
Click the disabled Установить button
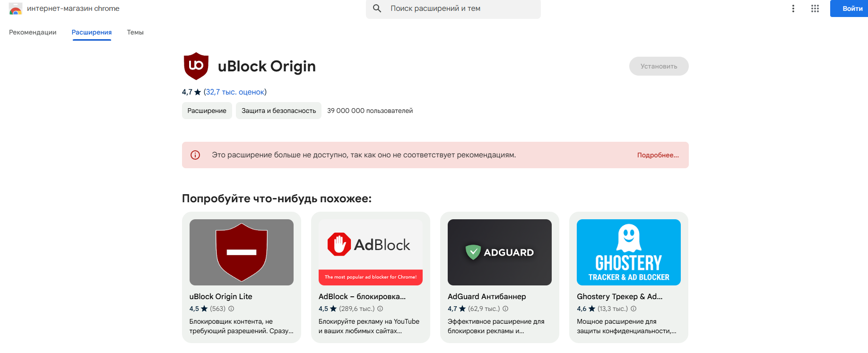(x=659, y=66)
